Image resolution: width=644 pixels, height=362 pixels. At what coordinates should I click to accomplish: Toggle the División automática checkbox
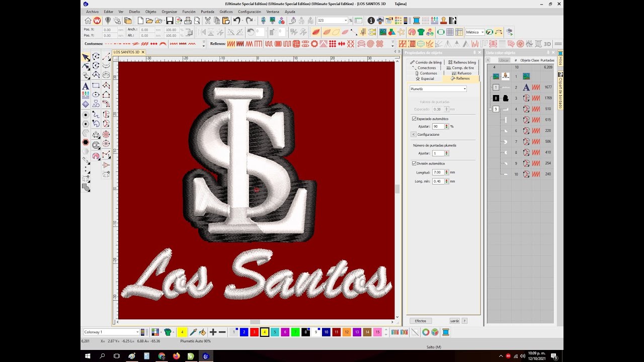(x=414, y=163)
